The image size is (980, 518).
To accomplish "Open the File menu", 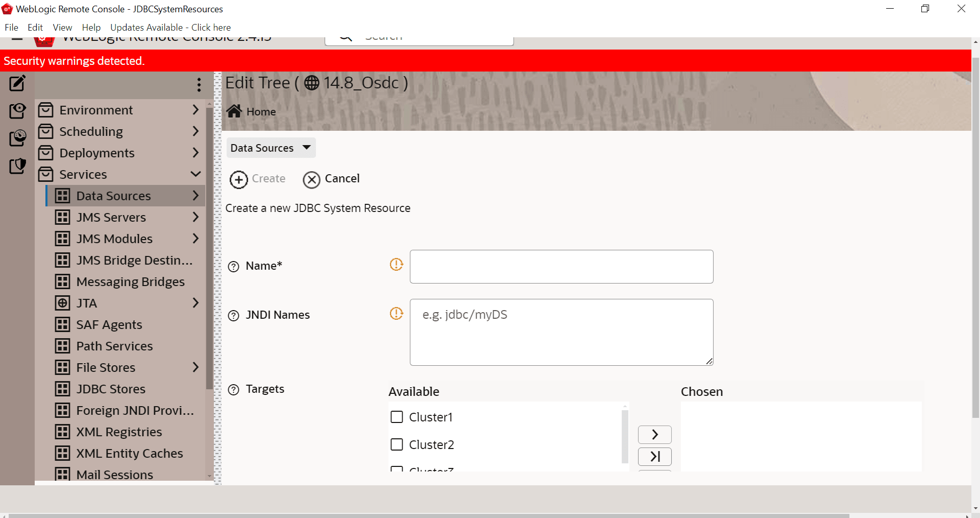I will [x=11, y=28].
